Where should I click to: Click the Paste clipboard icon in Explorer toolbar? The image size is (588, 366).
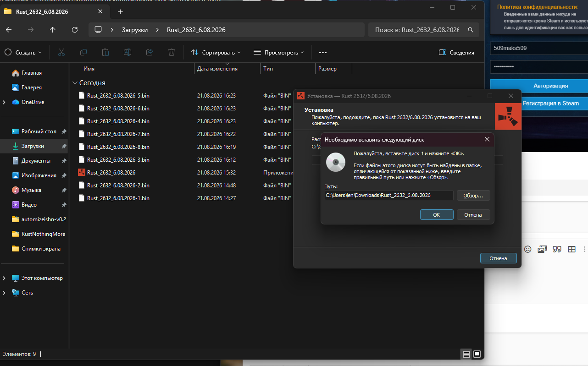pyautogui.click(x=105, y=52)
